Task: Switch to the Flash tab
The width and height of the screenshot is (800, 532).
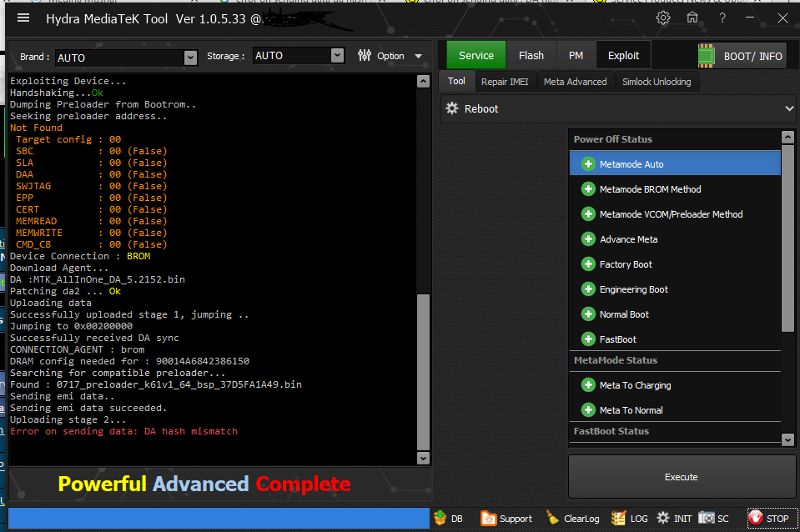Action: point(531,55)
